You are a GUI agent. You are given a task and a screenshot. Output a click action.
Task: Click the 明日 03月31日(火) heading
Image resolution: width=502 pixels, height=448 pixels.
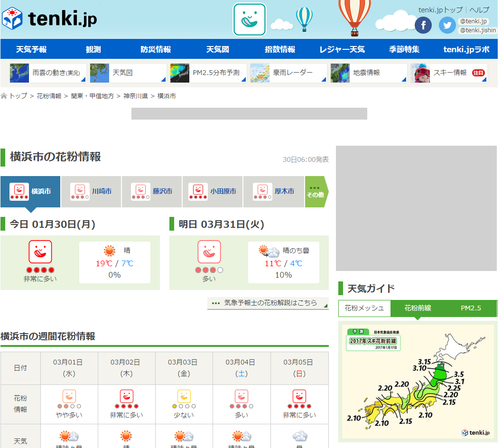pos(221,224)
